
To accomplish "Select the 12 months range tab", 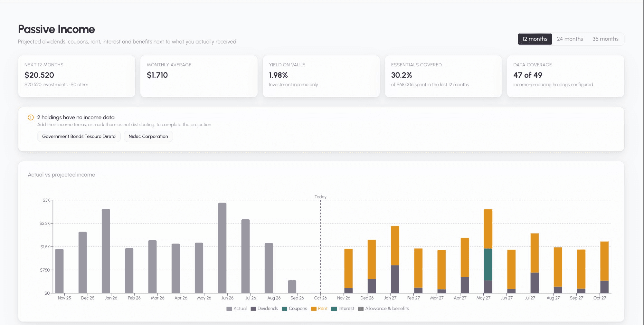I will coord(535,39).
